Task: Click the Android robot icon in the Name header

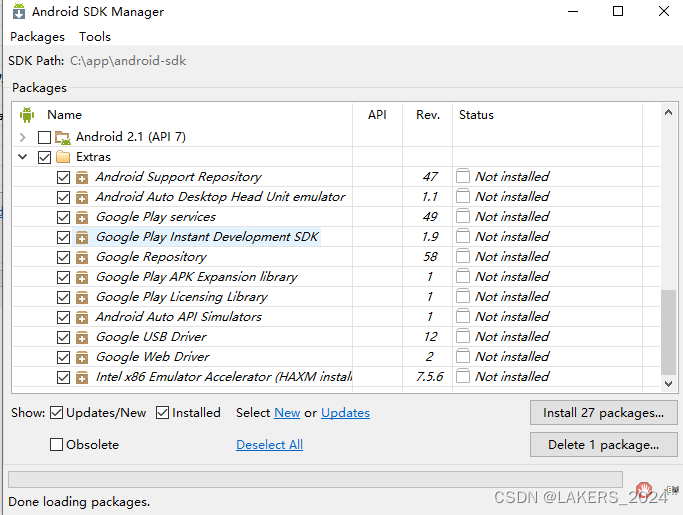Action: point(27,115)
